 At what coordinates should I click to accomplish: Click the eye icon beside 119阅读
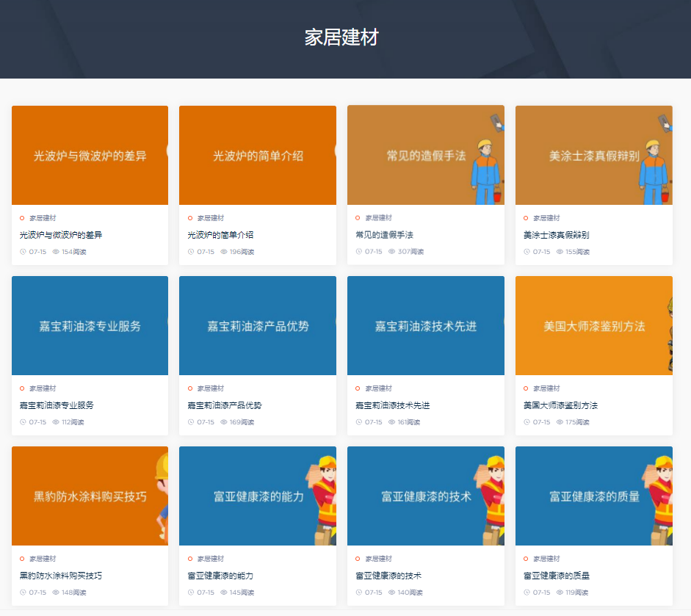[560, 593]
